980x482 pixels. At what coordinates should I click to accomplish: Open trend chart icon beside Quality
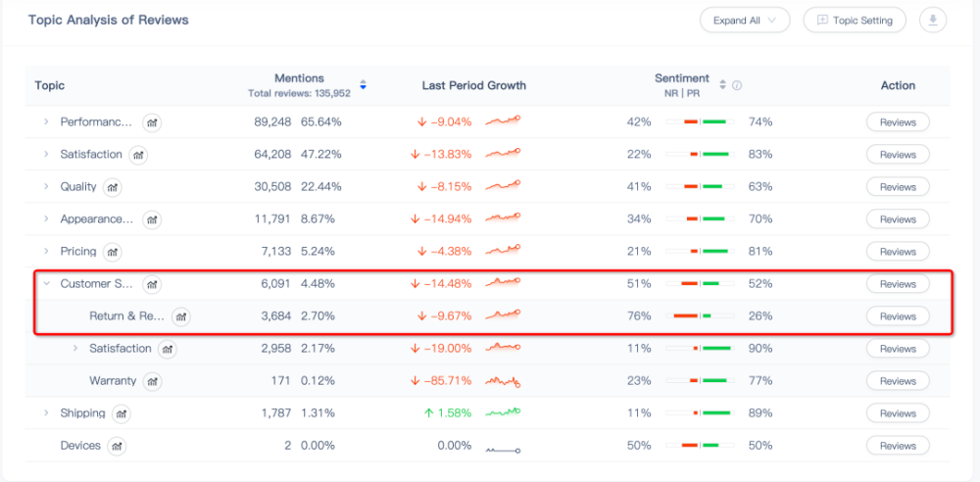tap(113, 187)
